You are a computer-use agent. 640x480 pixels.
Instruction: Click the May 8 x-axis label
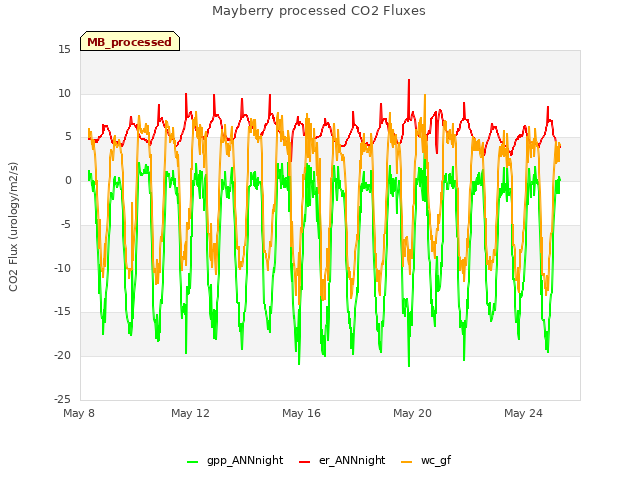(x=79, y=413)
